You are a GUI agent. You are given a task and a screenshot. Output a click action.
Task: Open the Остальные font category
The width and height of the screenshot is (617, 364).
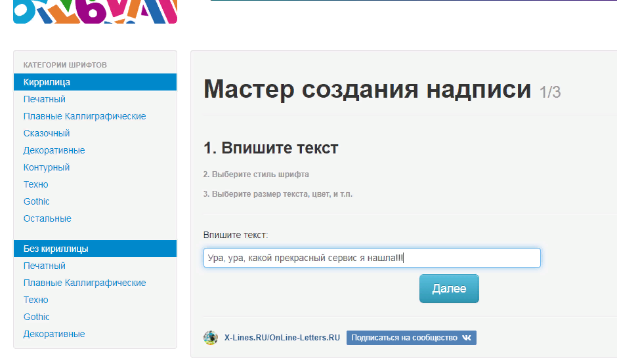point(47,218)
